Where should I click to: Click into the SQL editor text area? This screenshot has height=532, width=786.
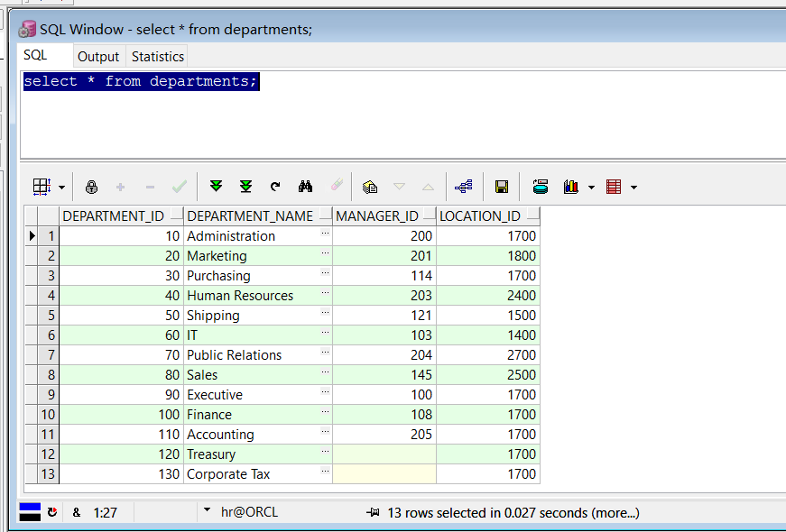tap(403, 115)
